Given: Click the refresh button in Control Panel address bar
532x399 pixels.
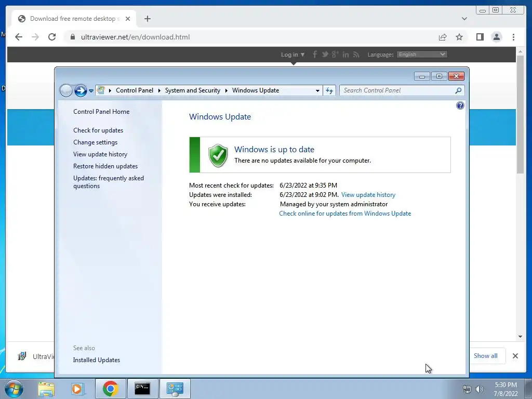Looking at the screenshot, I should pyautogui.click(x=329, y=90).
